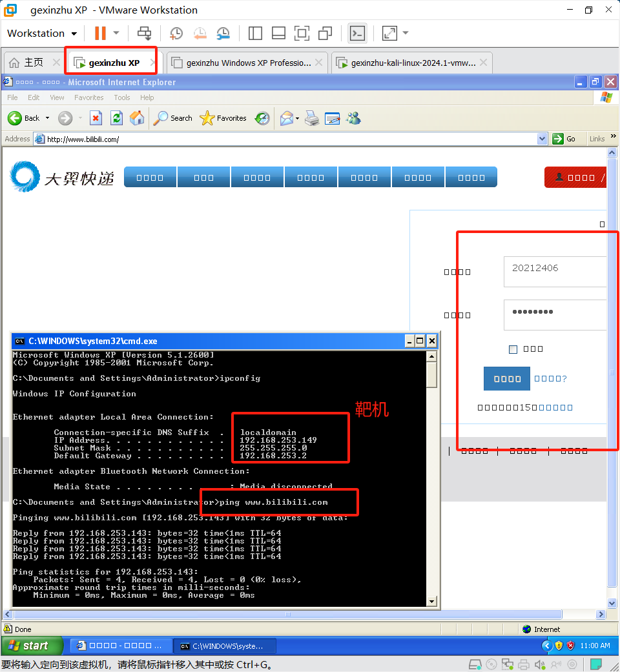The image size is (620, 672).
Task: Click the stretch guest display icon
Action: 389,33
